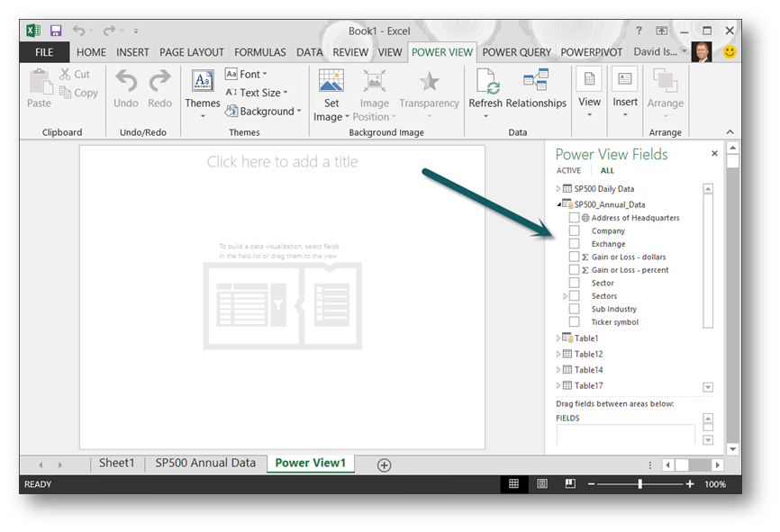The image size is (780, 532).
Task: Switch to the POWER QUERY tab
Action: pyautogui.click(x=516, y=52)
